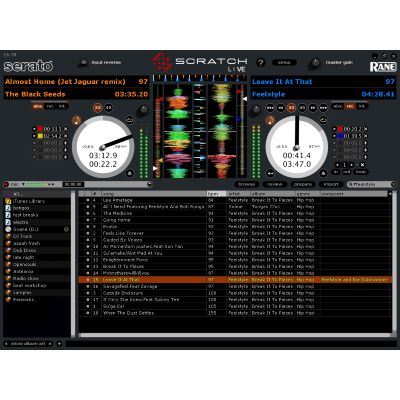Click the right deck censor reverse arrow icon
Image resolution: width=400 pixels, height=400 pixels.
pos(271,173)
